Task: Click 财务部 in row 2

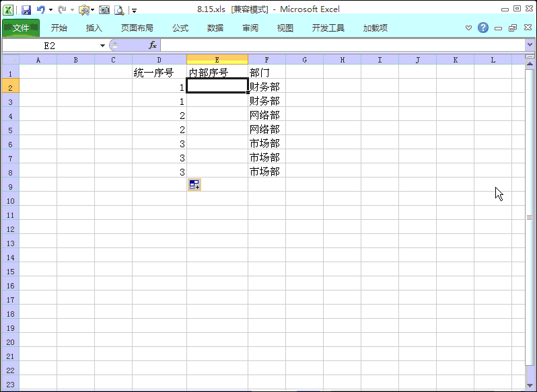Action: pos(266,85)
